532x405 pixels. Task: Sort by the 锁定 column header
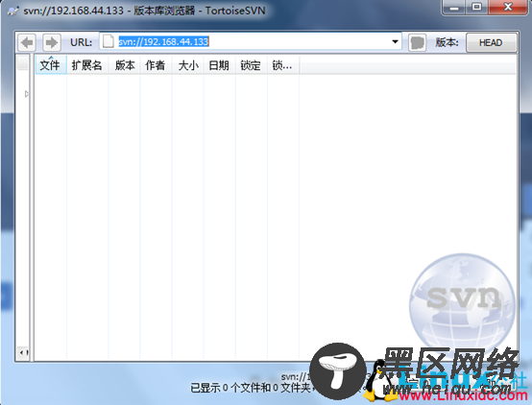[x=251, y=65]
